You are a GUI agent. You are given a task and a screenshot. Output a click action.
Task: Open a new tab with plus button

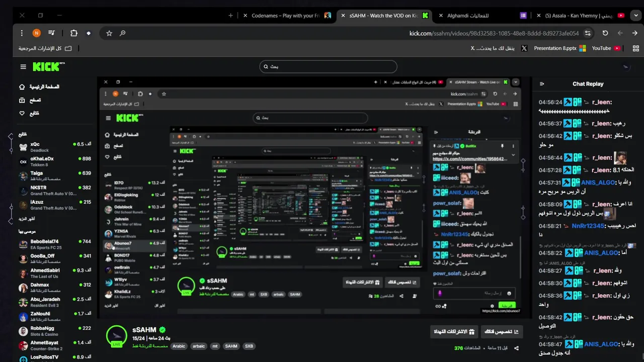click(230, 16)
